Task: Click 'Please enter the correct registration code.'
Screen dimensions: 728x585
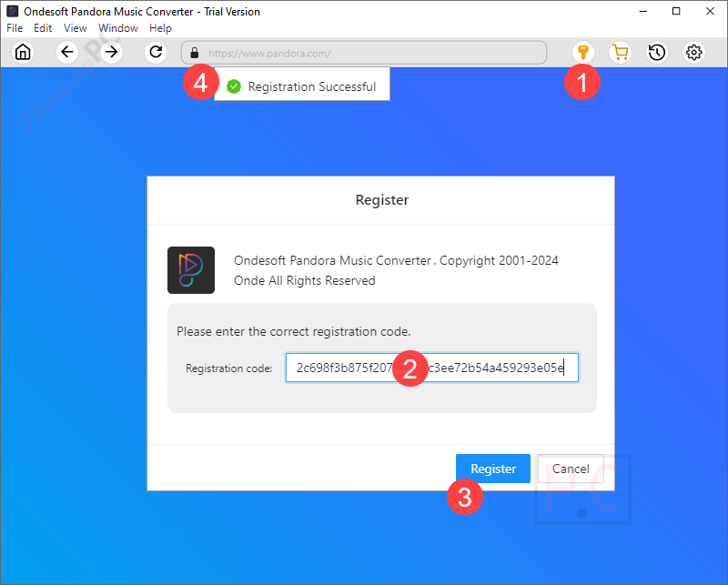Action: [293, 331]
